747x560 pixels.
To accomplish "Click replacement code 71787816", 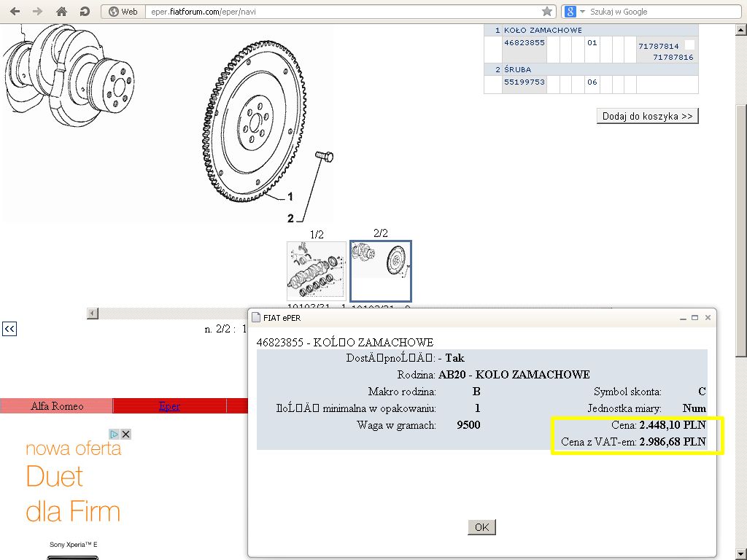I will click(673, 57).
